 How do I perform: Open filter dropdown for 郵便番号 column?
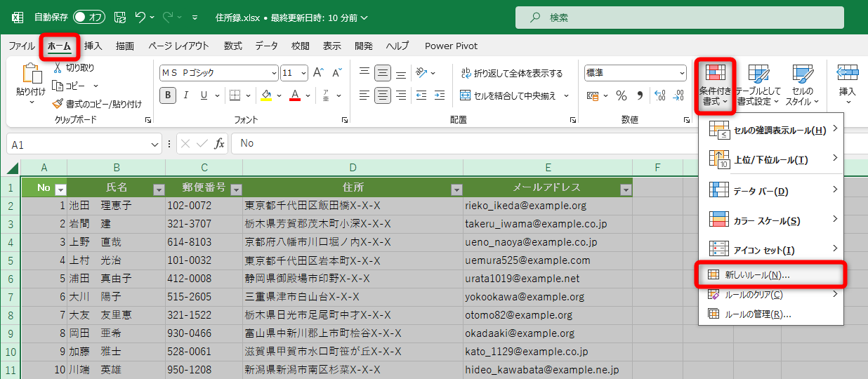click(x=236, y=189)
